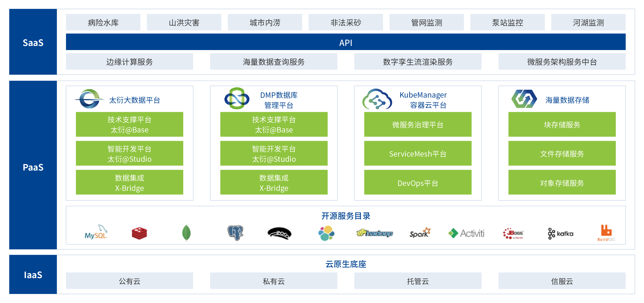Click the JBoss logo
Screen dimensions: 644x303
pos(513,233)
